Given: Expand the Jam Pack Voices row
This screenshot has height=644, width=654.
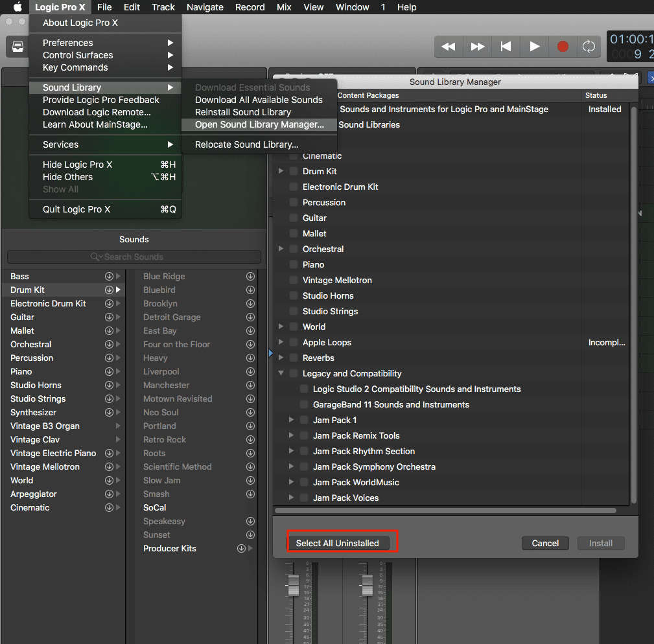Looking at the screenshot, I should (x=291, y=498).
